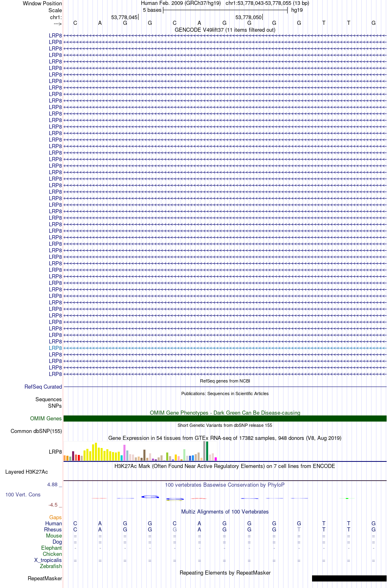Click the Sequences SNPs track label
This screenshot has width=387, height=588.
click(48, 402)
